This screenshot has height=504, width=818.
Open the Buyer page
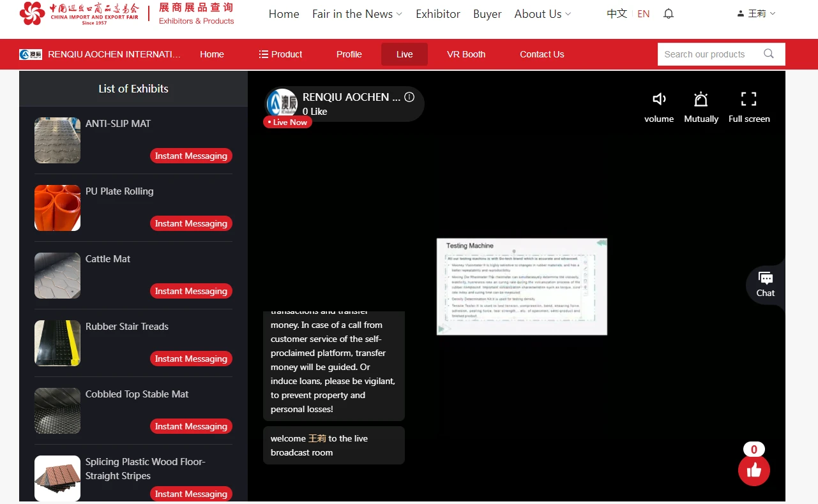point(487,14)
